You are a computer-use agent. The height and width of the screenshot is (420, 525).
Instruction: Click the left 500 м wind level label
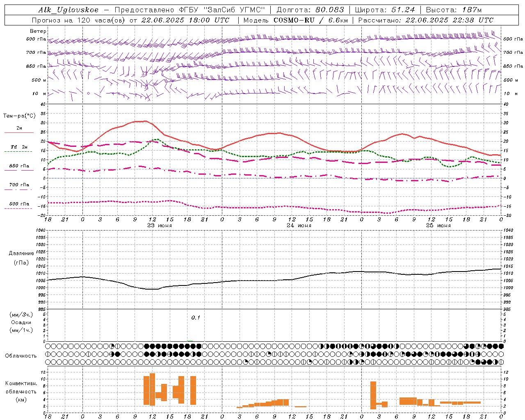click(x=39, y=80)
